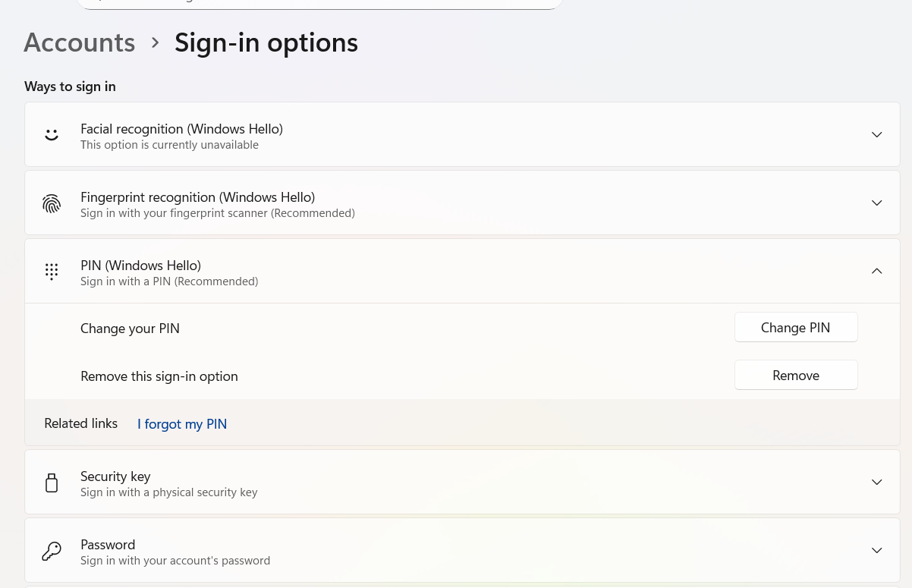Collapse the PIN (Windows Hello) section chevron
The image size is (912, 588).
click(876, 271)
